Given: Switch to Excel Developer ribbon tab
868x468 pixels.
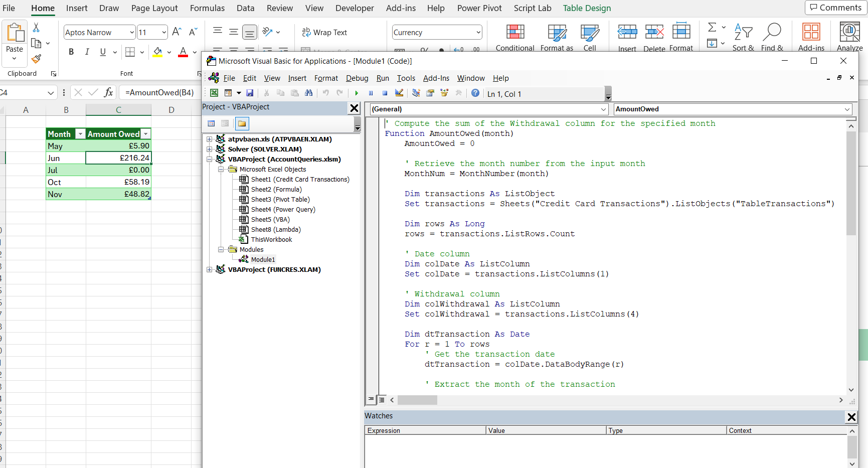Looking at the screenshot, I should [355, 8].
